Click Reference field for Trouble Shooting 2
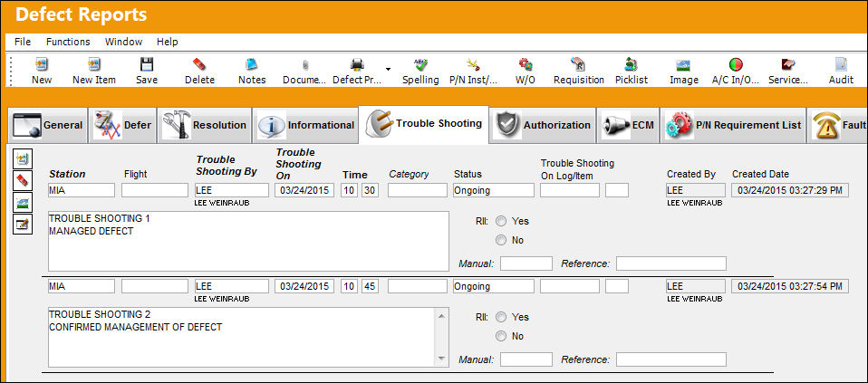 [671, 359]
